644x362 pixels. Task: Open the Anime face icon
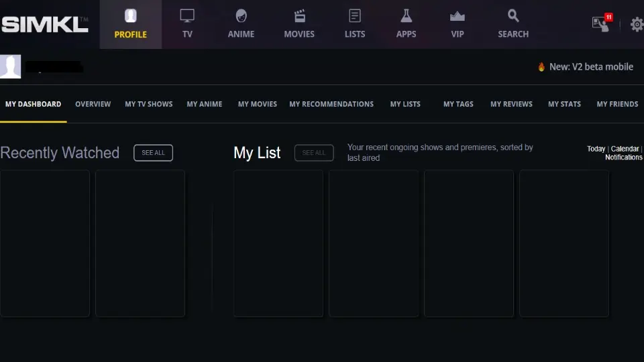click(x=241, y=16)
